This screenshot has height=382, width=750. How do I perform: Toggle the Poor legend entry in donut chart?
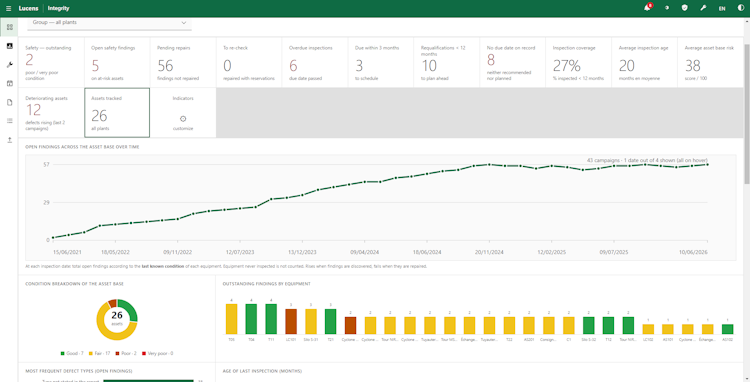(126, 353)
